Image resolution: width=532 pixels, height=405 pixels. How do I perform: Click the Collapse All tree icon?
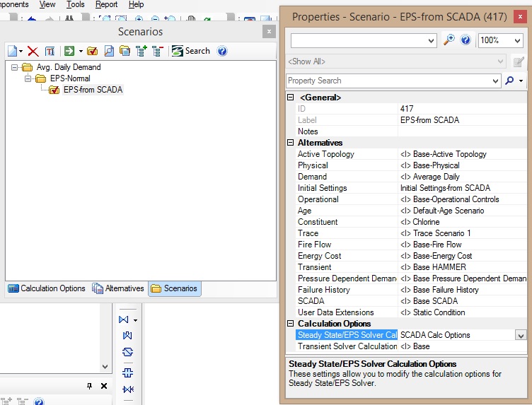click(x=157, y=51)
